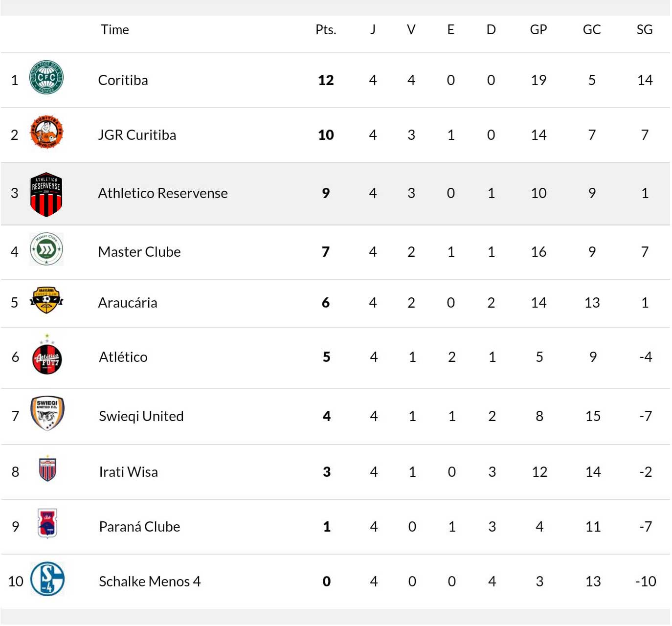
Task: Open the Coritiba team name link
Action: [123, 80]
